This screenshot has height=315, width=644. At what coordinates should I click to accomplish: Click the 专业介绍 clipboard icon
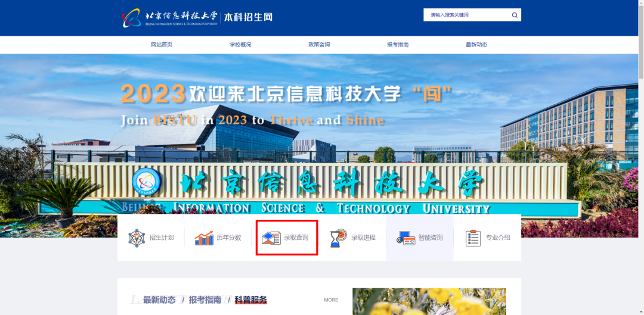[x=473, y=238]
